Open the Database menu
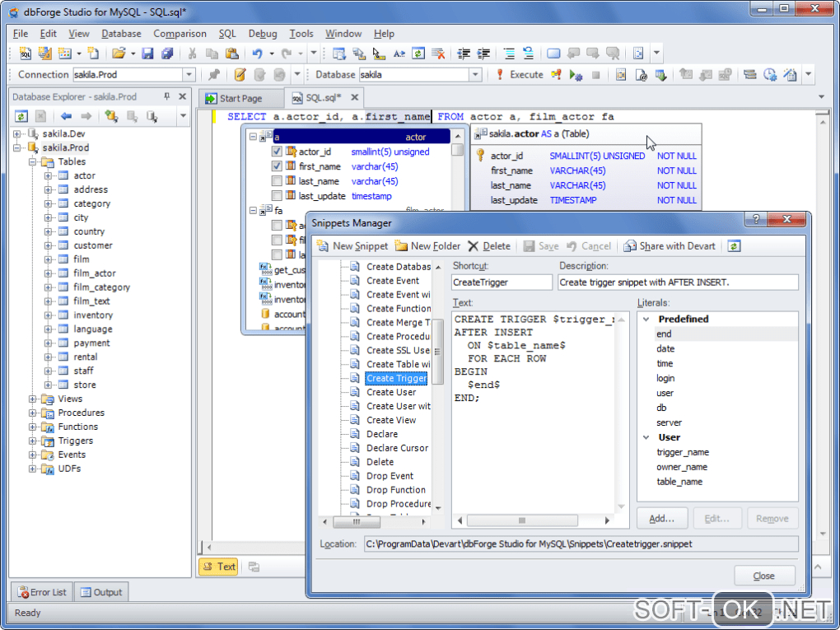The width and height of the screenshot is (840, 630). coord(121,34)
